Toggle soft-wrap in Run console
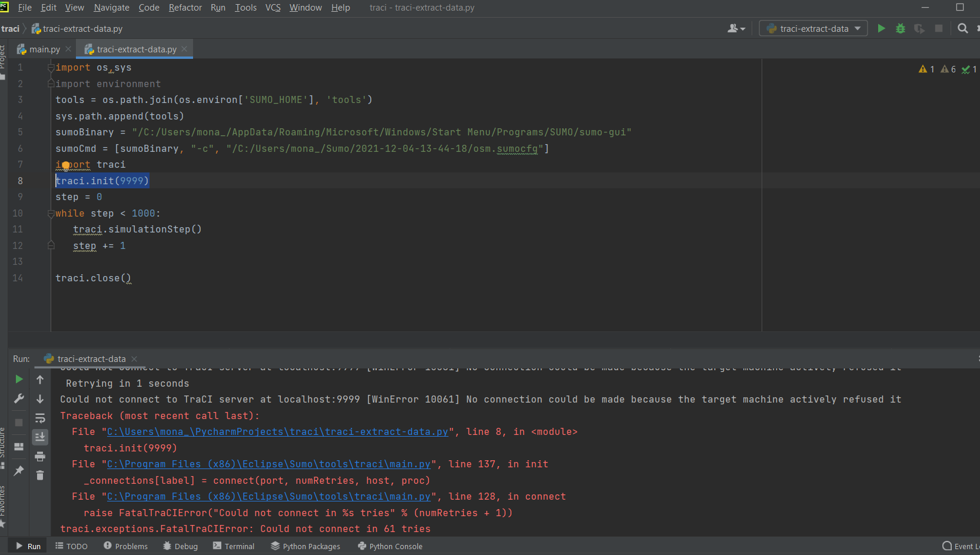Screen dimensions: 980x555 click(40, 418)
